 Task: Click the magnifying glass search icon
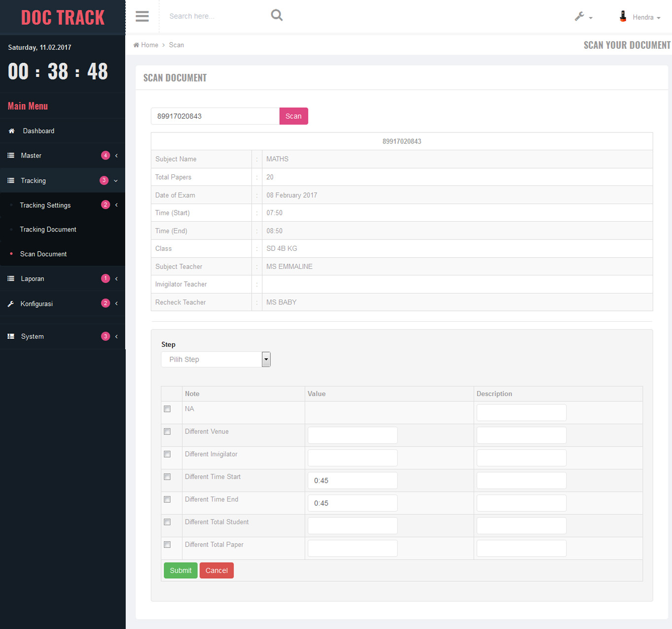coord(277,15)
